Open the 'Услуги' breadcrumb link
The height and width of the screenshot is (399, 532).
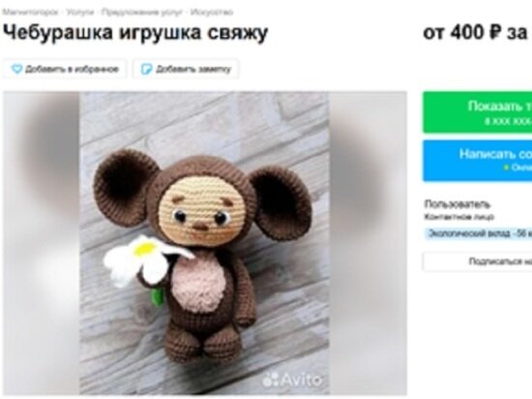click(80, 13)
